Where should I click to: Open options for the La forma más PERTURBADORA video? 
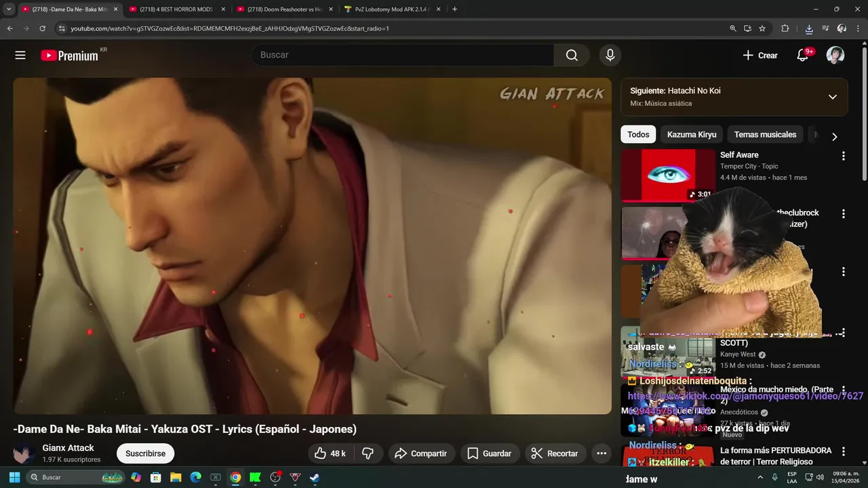[x=844, y=451]
